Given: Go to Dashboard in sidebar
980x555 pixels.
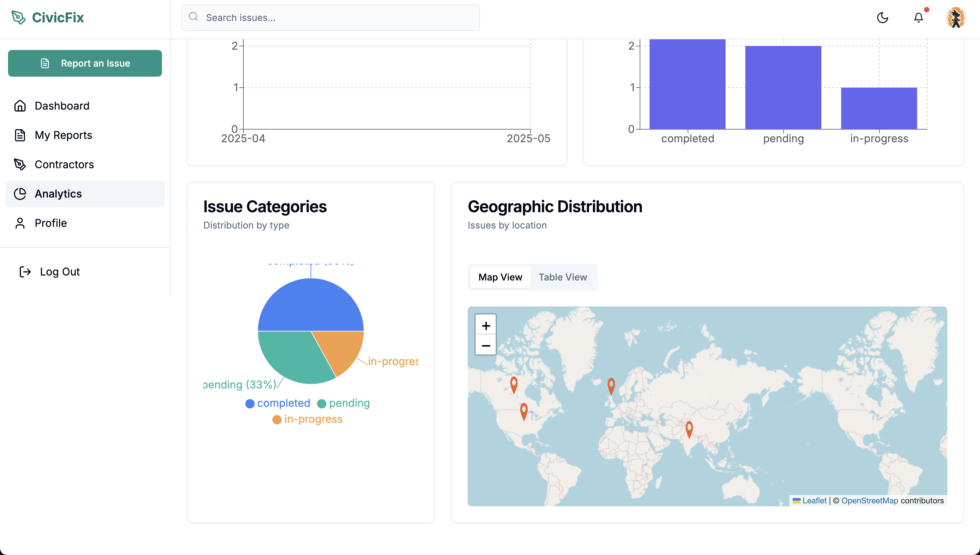Looking at the screenshot, I should click(62, 106).
